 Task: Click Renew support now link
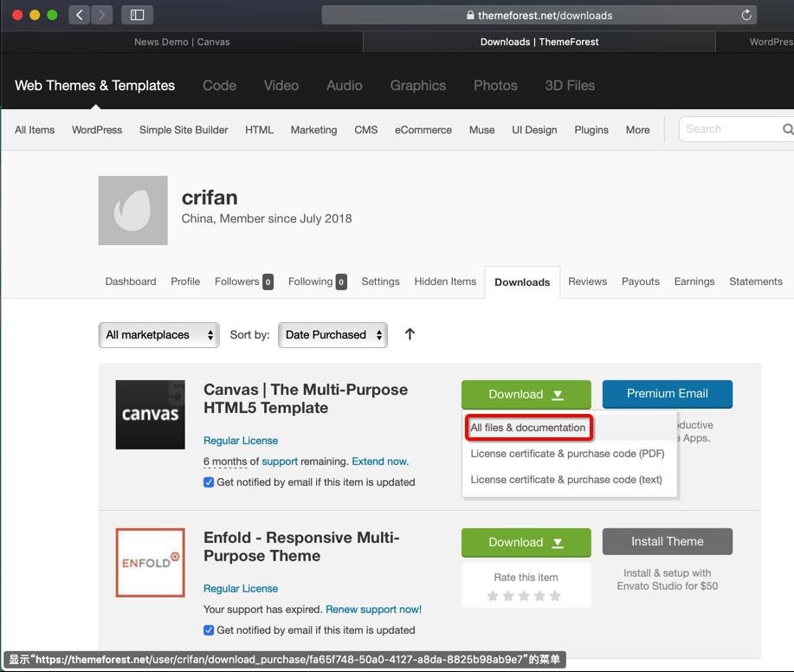click(373, 609)
